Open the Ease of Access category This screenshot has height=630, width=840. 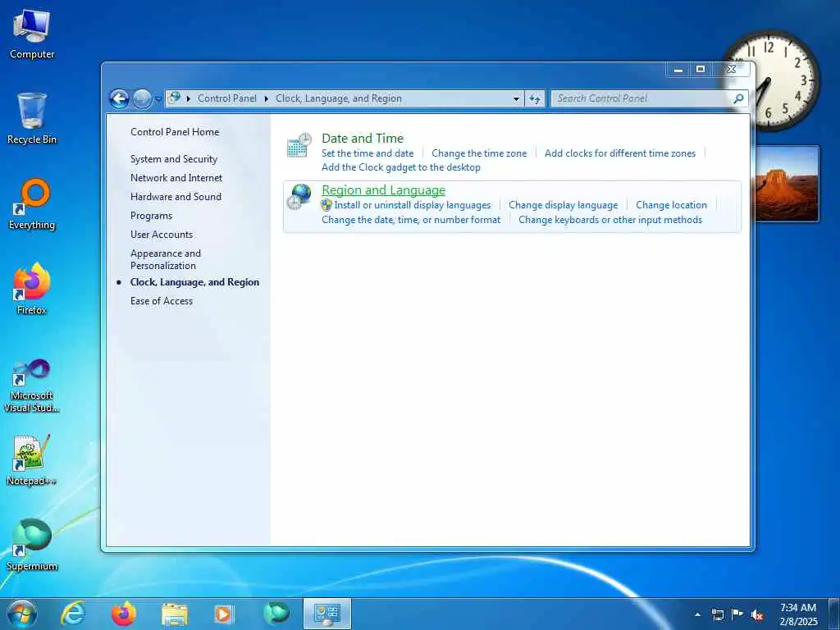[162, 301]
